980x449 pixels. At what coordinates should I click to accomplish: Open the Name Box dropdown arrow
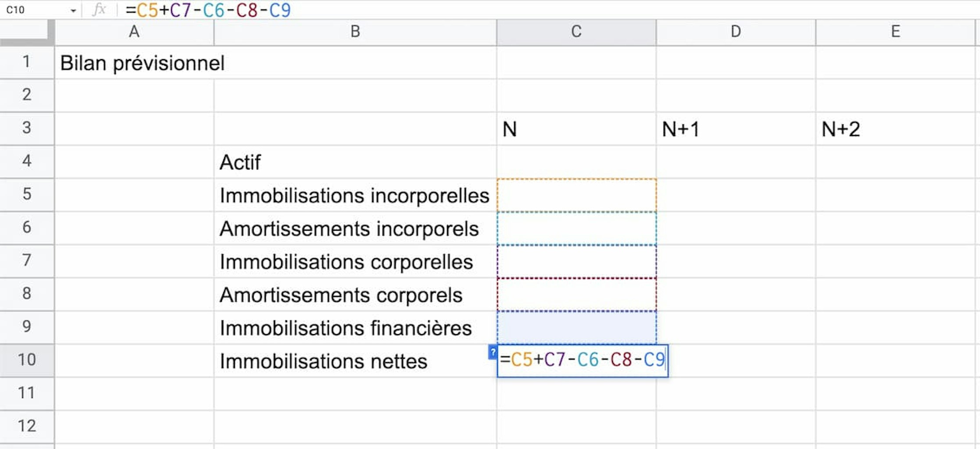tap(73, 11)
